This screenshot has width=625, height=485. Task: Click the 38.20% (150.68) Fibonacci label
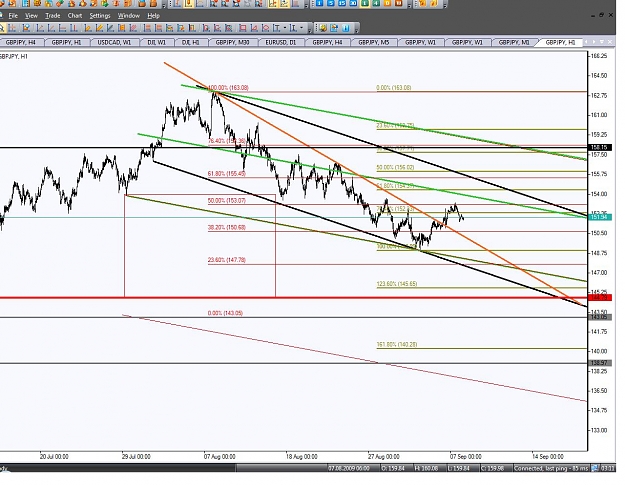tap(226, 227)
